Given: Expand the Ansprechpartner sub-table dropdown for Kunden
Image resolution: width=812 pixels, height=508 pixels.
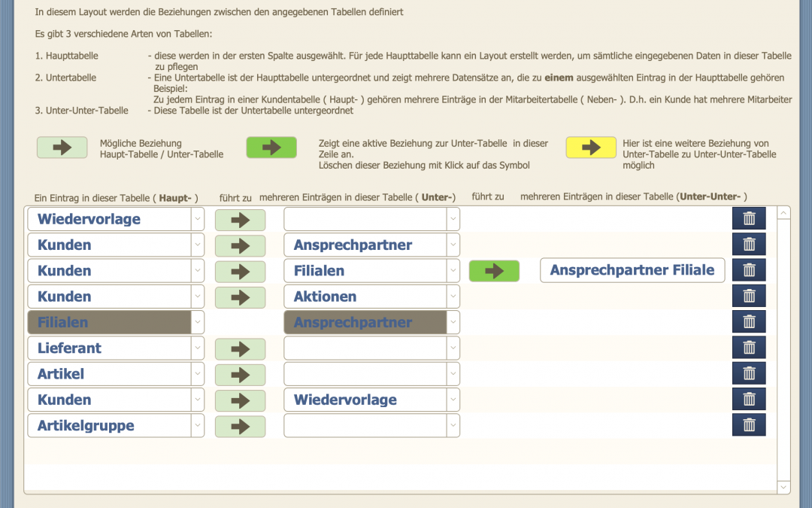Looking at the screenshot, I should pos(453,245).
